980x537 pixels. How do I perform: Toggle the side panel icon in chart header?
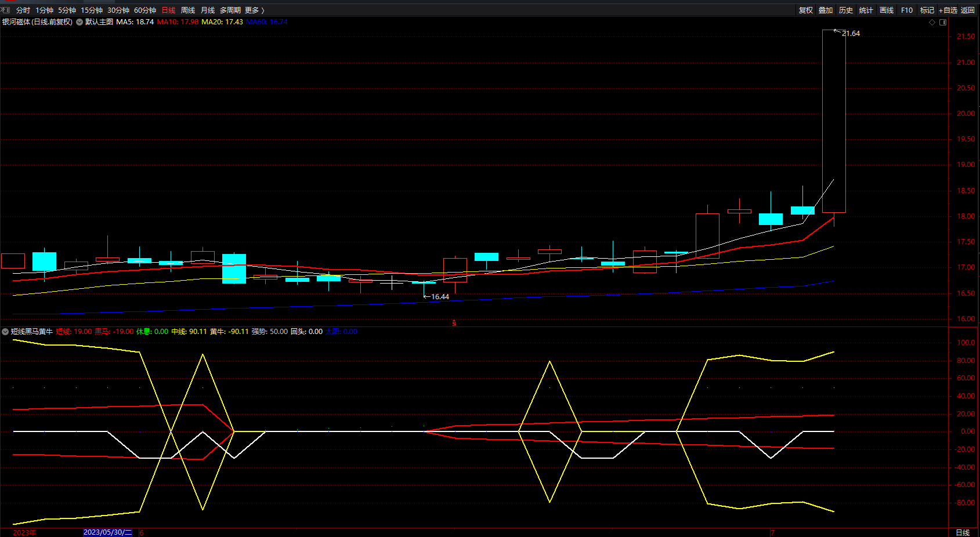tap(943, 22)
